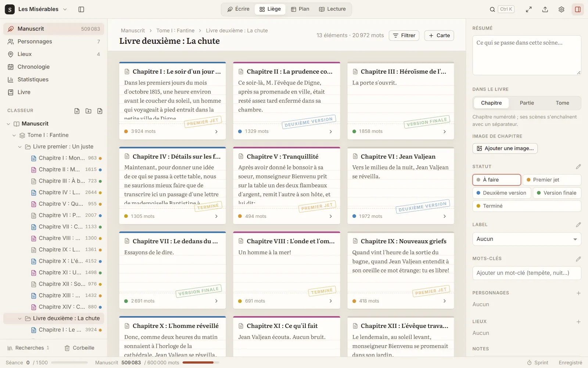Open Personnages in the sidebar

pyautogui.click(x=54, y=42)
